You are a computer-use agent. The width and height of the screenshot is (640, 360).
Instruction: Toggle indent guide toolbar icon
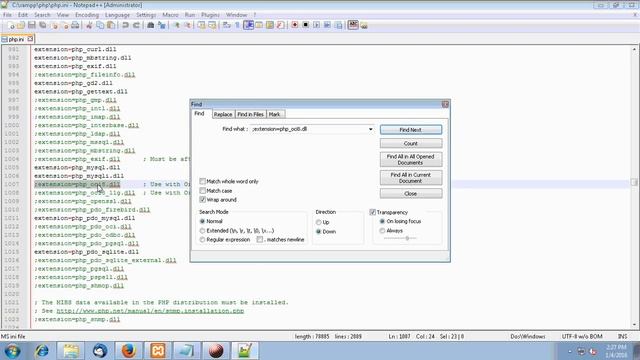coord(249,25)
